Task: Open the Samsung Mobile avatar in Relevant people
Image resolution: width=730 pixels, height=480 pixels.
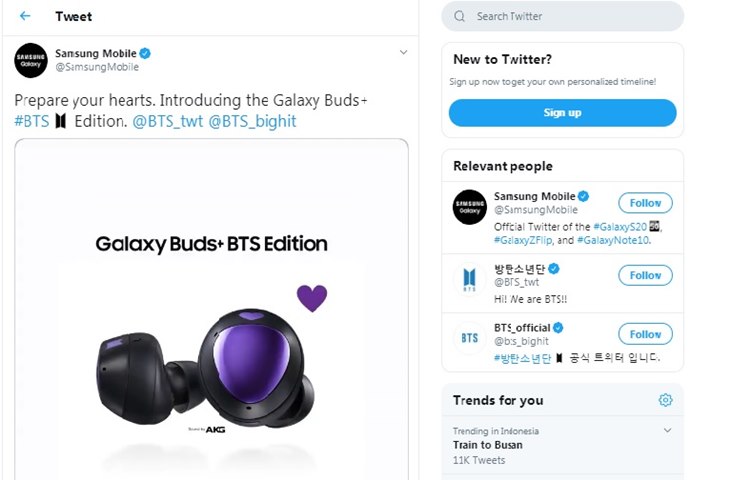Action: pyautogui.click(x=470, y=207)
